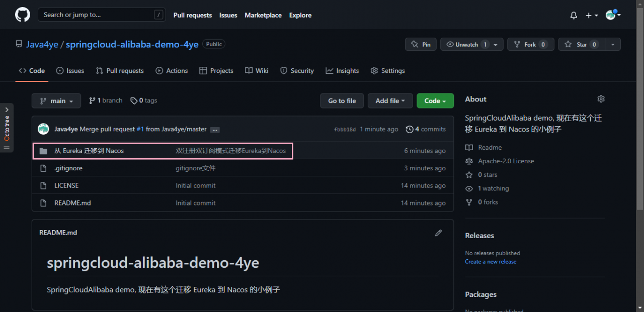644x312 pixels.
Task: Click the Unwatch button
Action: [x=467, y=44]
